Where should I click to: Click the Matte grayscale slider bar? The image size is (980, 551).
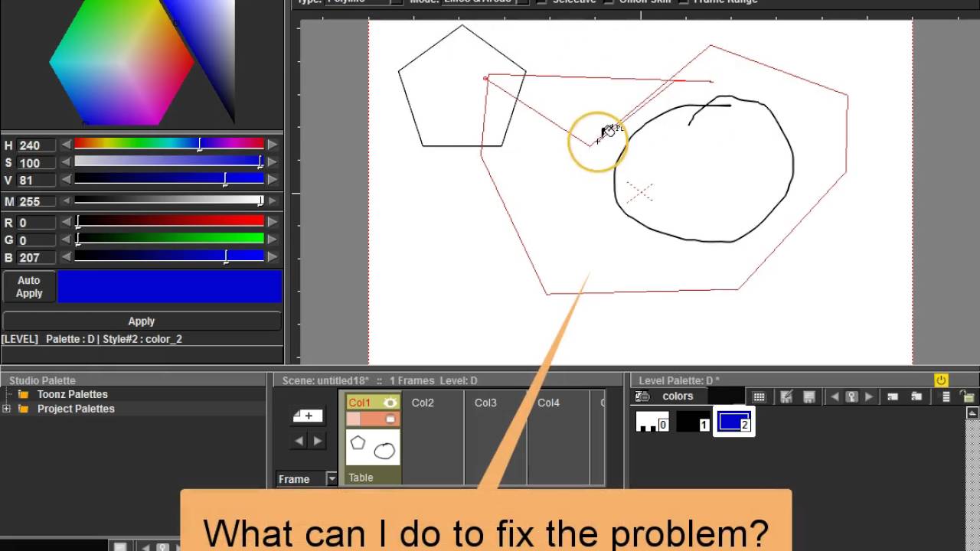click(x=169, y=201)
